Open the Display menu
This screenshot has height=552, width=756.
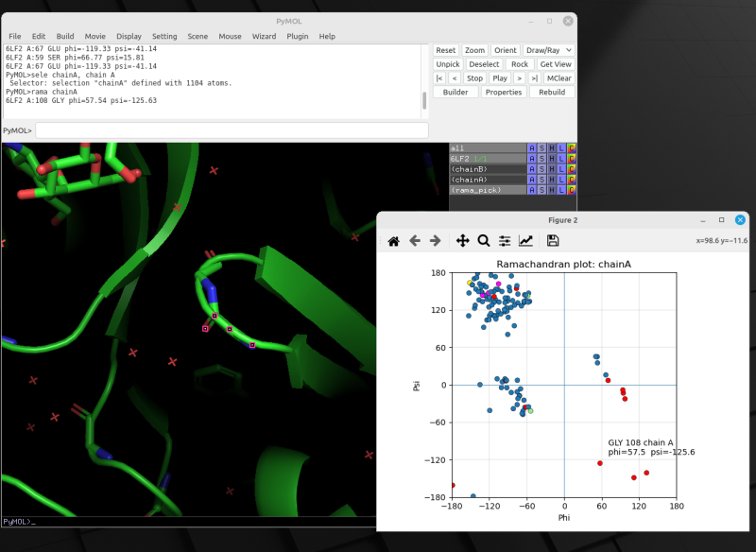[x=129, y=36]
